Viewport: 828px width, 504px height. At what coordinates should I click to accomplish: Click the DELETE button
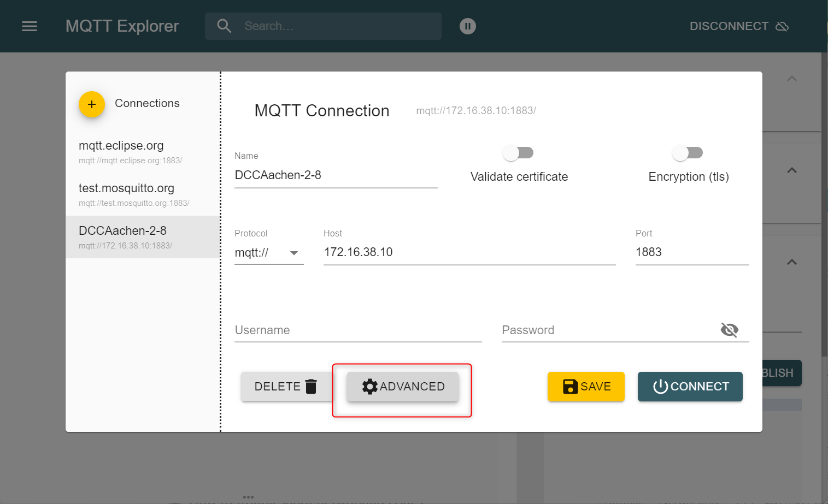pos(286,387)
